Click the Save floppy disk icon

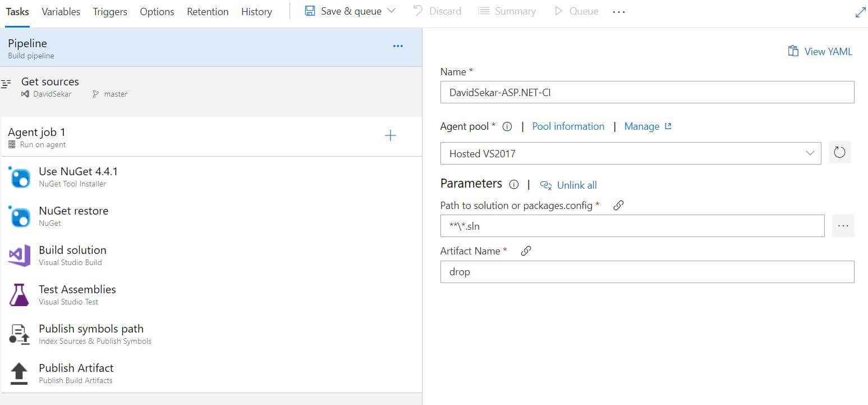310,11
